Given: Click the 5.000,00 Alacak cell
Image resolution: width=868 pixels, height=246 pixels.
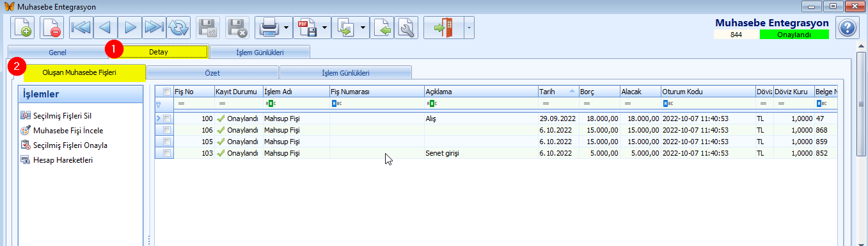Looking at the screenshot, I should [640, 153].
